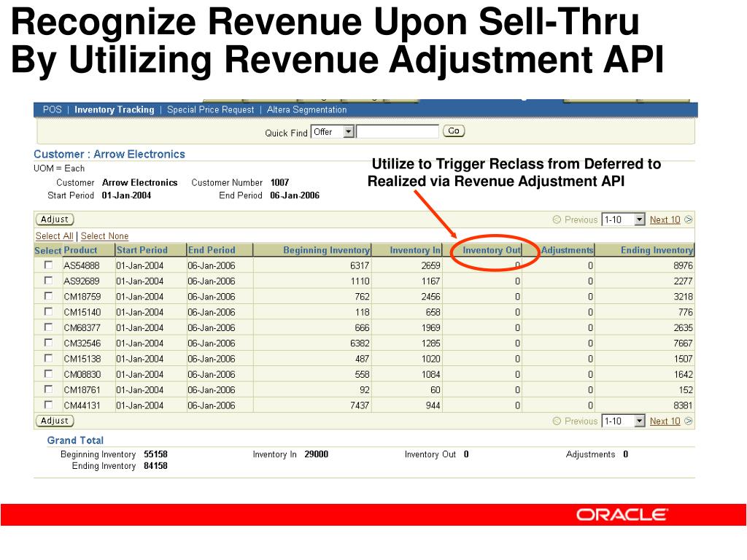
Task: Click Beginning Inventory value 6317
Action: [360, 265]
